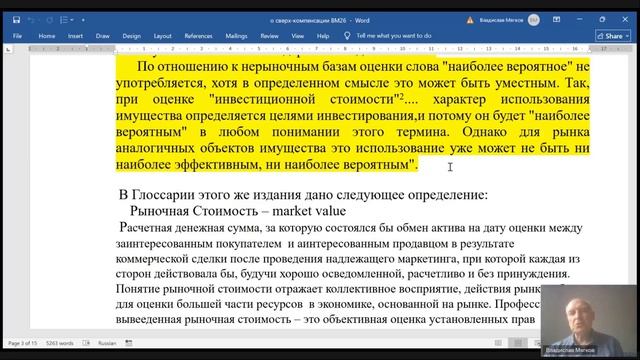
Task: Click the language indicator 'Russian'
Action: click(x=107, y=343)
